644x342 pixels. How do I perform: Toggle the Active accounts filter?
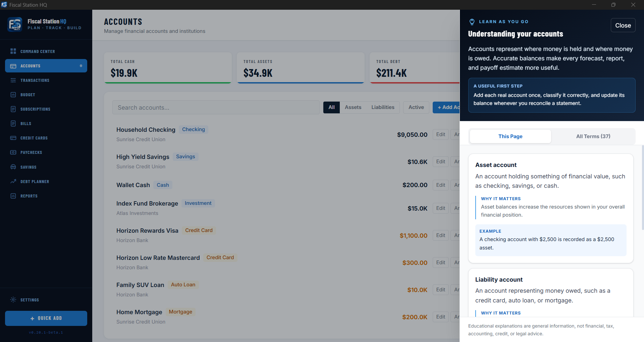[416, 107]
